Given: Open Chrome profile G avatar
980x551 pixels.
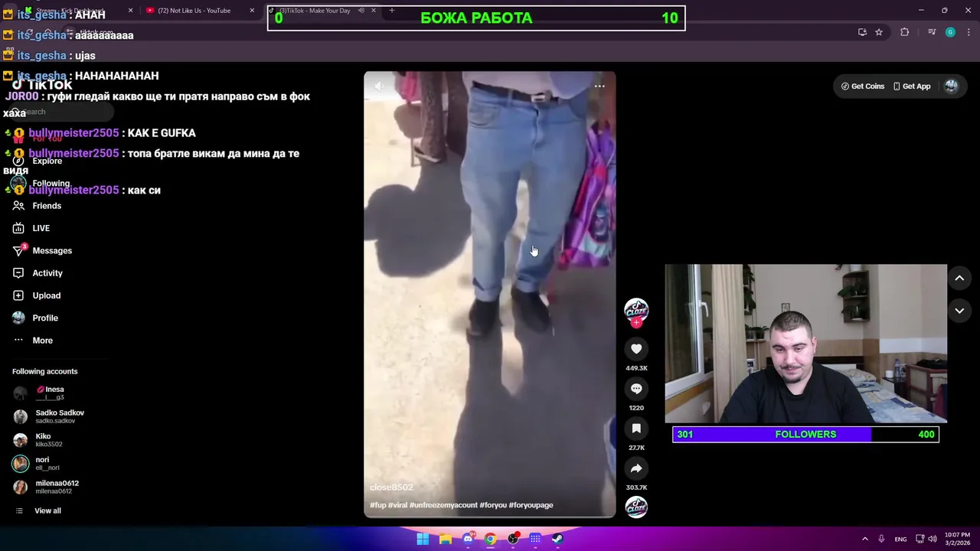Looking at the screenshot, I should click(x=950, y=32).
